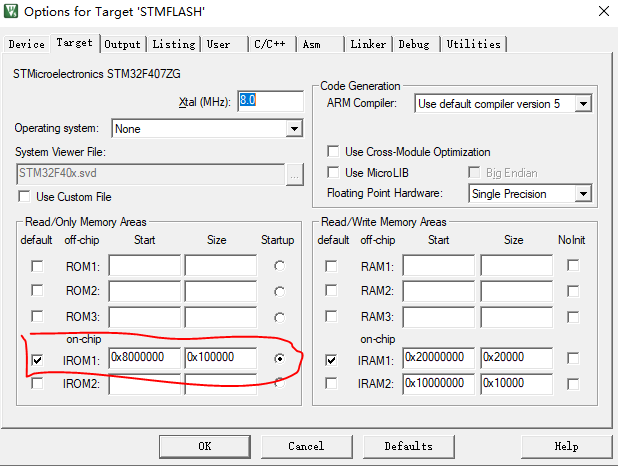Check the IRAM2 default checkbox

tap(331, 383)
